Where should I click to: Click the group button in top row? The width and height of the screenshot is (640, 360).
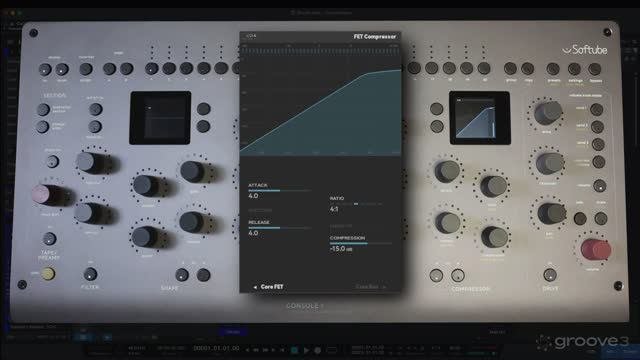510,68
